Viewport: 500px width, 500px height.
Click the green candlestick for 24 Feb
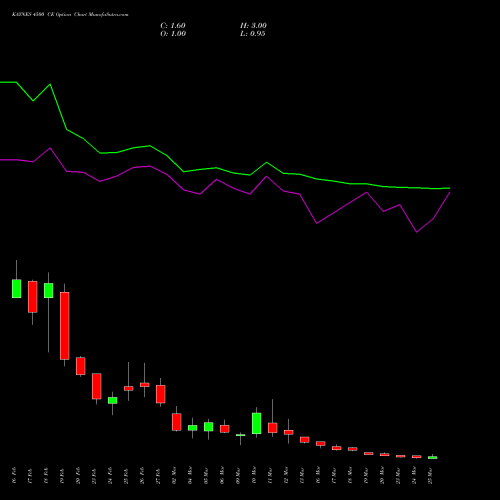113,400
